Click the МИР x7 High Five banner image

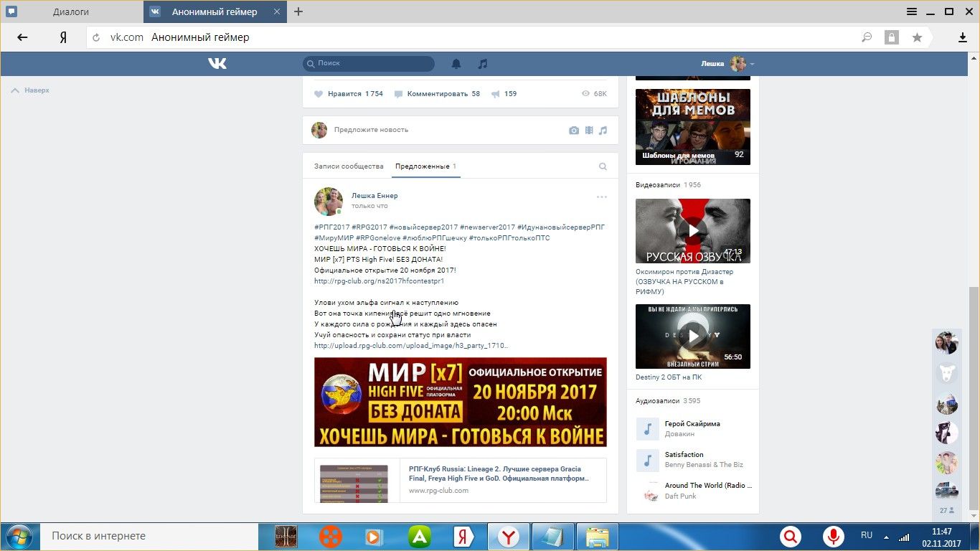(461, 402)
